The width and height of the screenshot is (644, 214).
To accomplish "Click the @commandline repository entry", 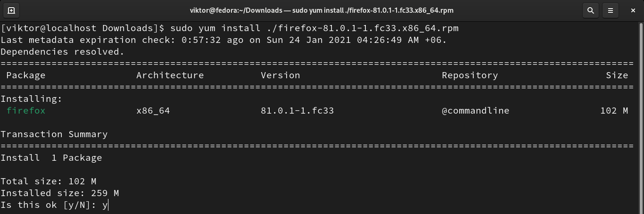I will coord(475,111).
